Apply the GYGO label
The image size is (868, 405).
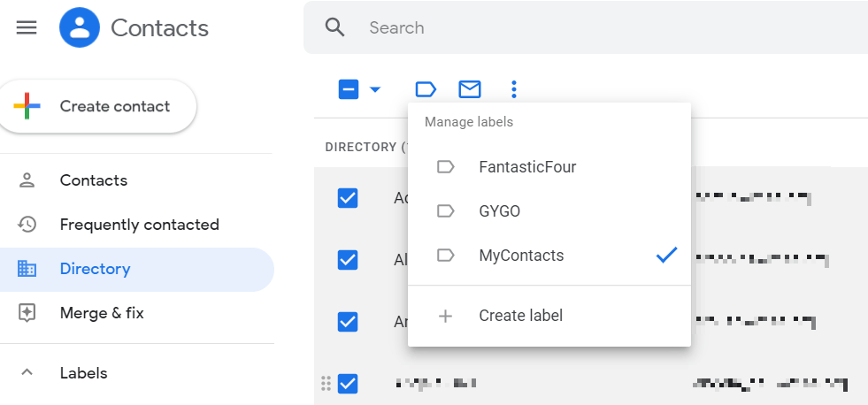tap(549, 210)
